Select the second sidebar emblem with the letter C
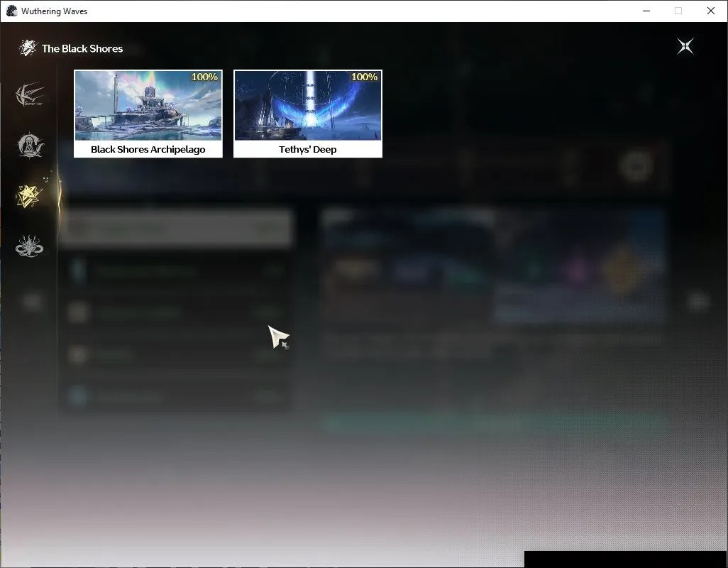This screenshot has width=728, height=568. pyautogui.click(x=30, y=145)
